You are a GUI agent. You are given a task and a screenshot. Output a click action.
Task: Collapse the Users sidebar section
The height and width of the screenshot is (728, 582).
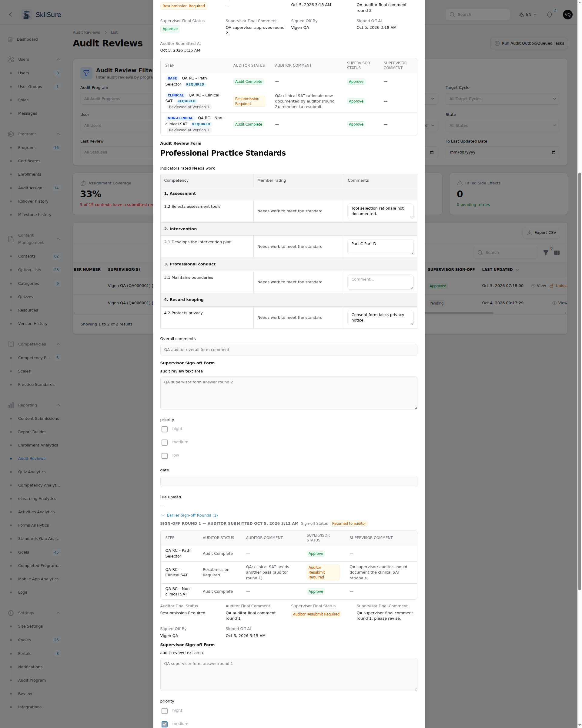click(58, 59)
